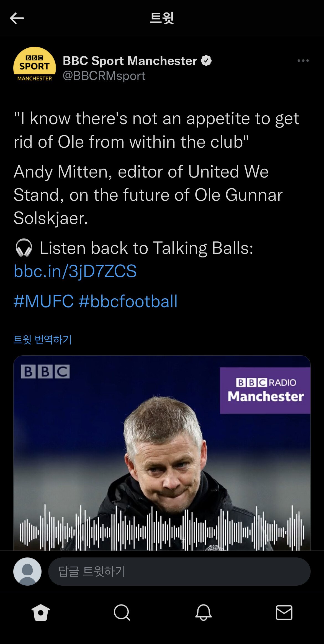The image size is (324, 644).
Task: Open the notifications bell icon
Action: tap(203, 612)
